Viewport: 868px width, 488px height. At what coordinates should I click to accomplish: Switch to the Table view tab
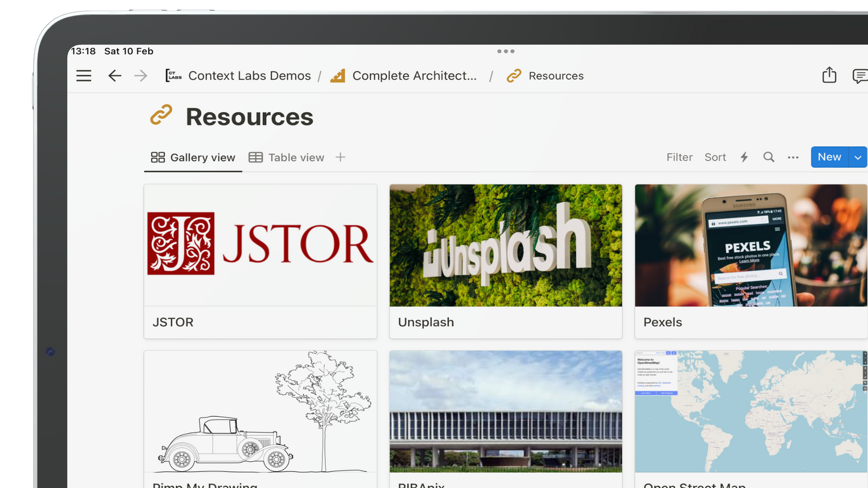coord(286,157)
